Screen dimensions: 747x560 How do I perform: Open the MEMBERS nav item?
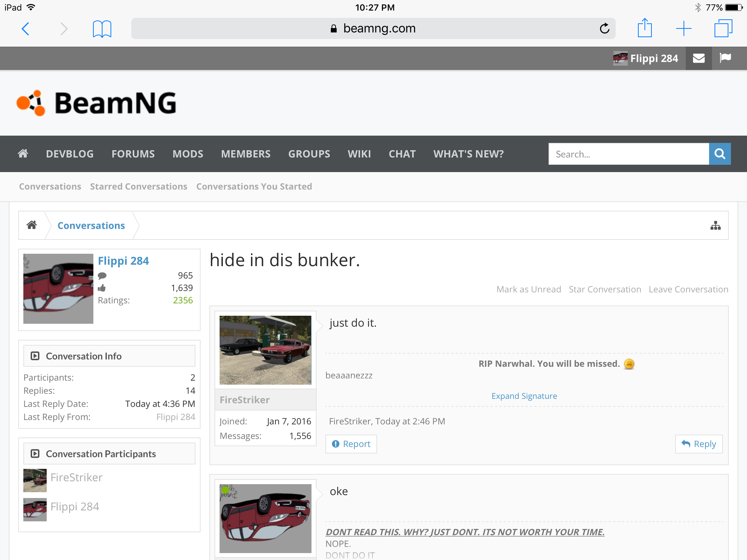pyautogui.click(x=246, y=154)
